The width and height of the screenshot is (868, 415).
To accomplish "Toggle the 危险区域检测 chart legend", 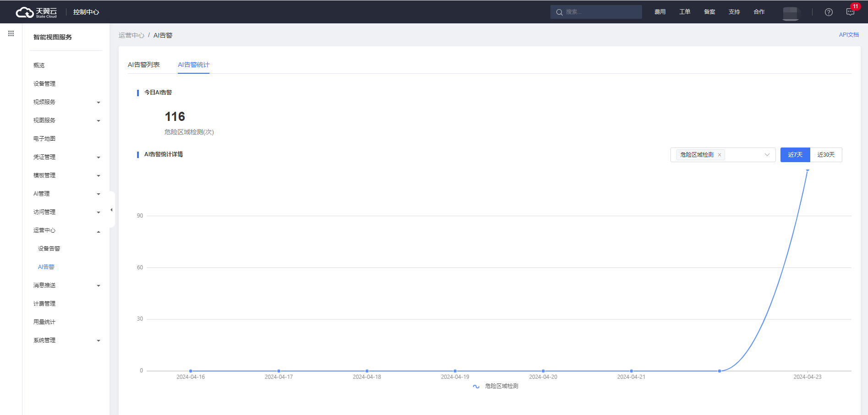I will [x=495, y=386].
